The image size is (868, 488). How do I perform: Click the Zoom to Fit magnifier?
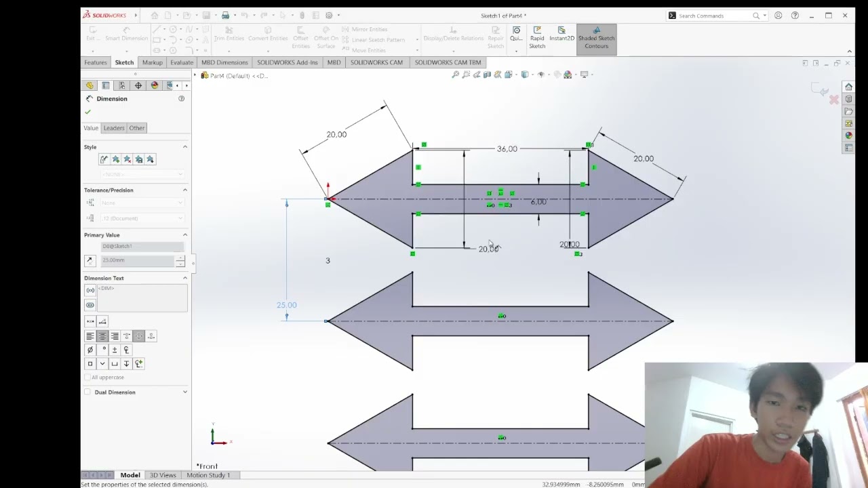(x=455, y=75)
